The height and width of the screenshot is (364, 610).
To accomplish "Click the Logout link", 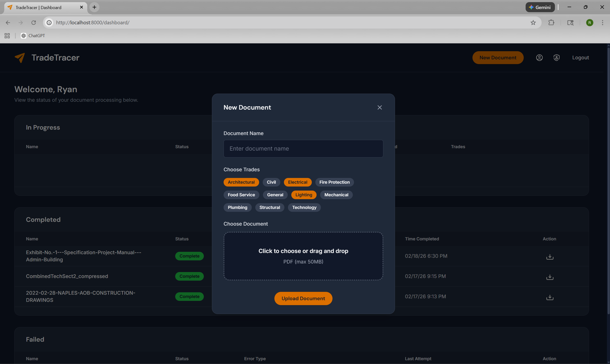I will pos(580,58).
